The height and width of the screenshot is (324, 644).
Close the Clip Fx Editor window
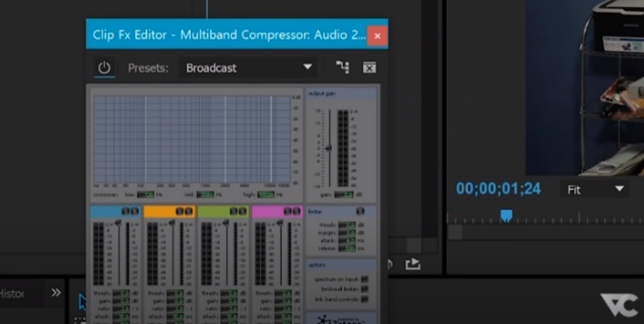point(377,36)
